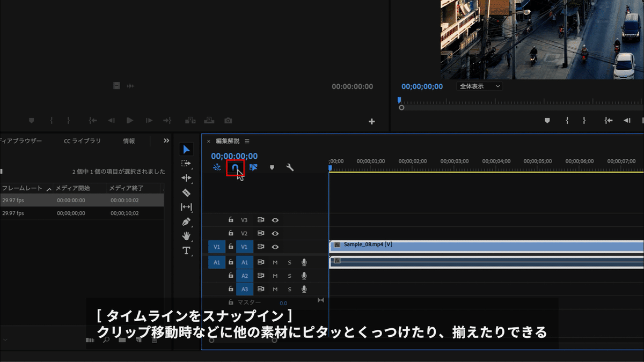Screen dimensions: 644x362
Task: Click the timeline timecode 00;00;00;00
Action: click(x=234, y=156)
